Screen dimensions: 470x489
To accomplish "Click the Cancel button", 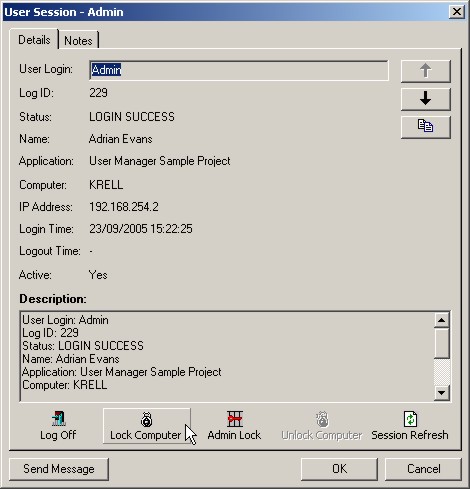I will [423, 469].
